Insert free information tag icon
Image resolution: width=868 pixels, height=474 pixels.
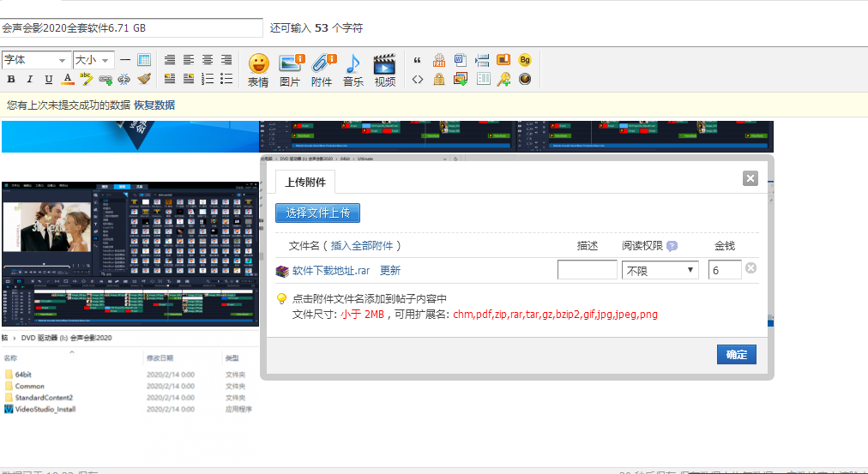point(439,60)
